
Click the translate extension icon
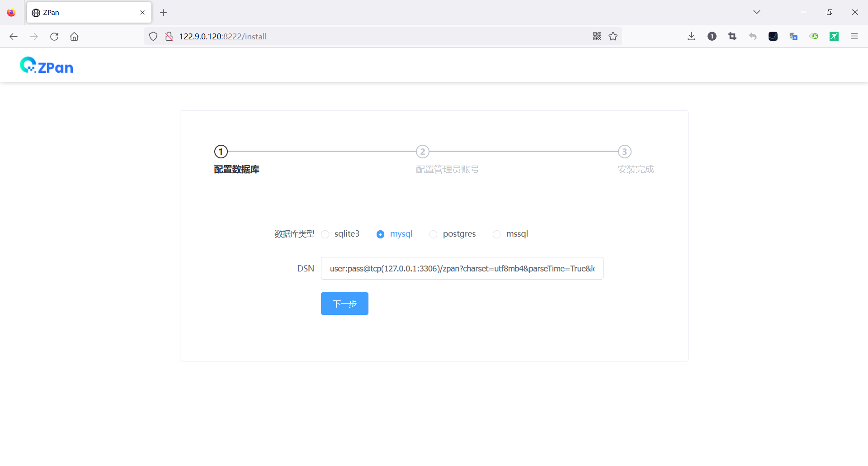click(793, 36)
